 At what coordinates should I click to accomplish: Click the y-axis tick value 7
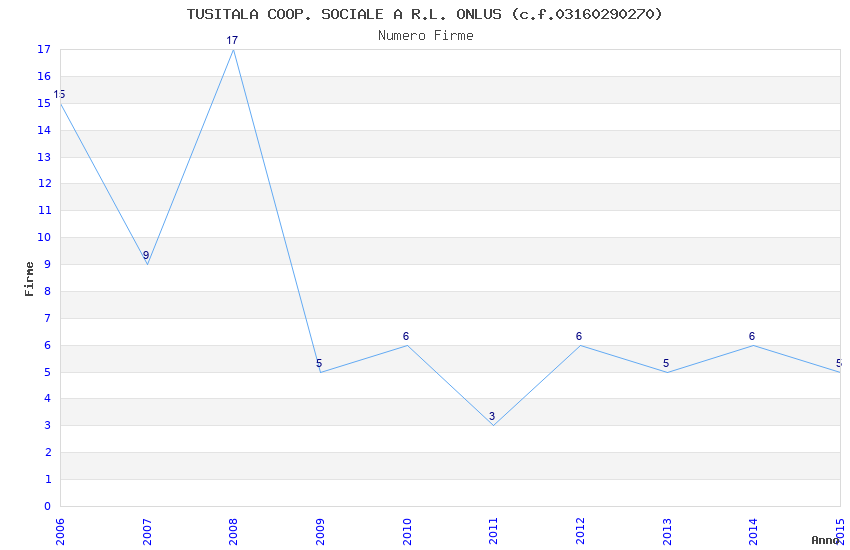pyautogui.click(x=48, y=318)
